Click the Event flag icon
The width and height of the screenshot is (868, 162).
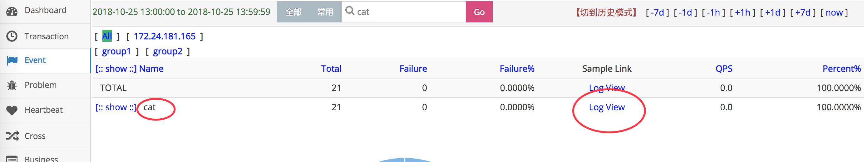coord(12,60)
